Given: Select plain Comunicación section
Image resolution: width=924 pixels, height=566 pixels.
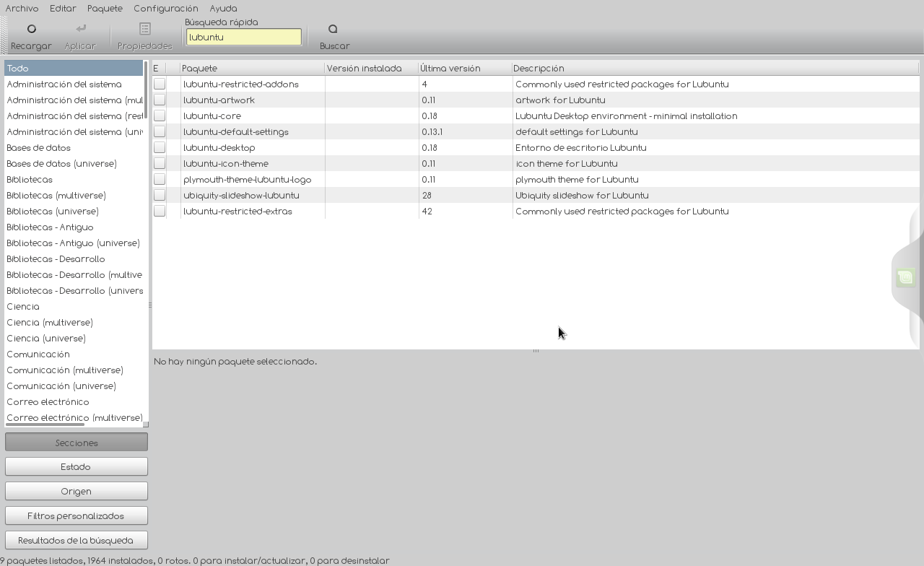Looking at the screenshot, I should (74, 354).
